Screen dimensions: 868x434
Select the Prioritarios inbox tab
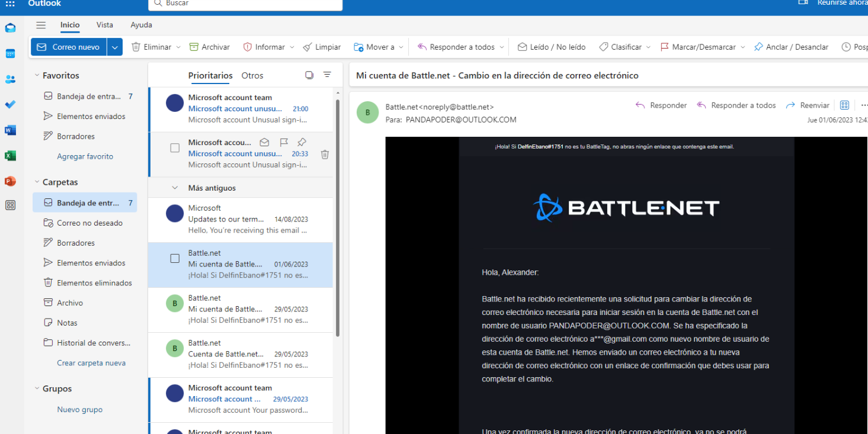[210, 75]
